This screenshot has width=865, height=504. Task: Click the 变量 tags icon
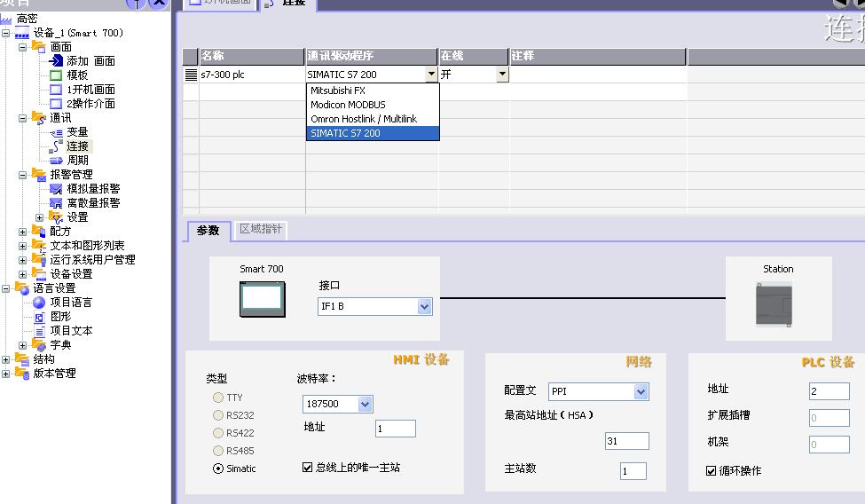click(x=56, y=132)
